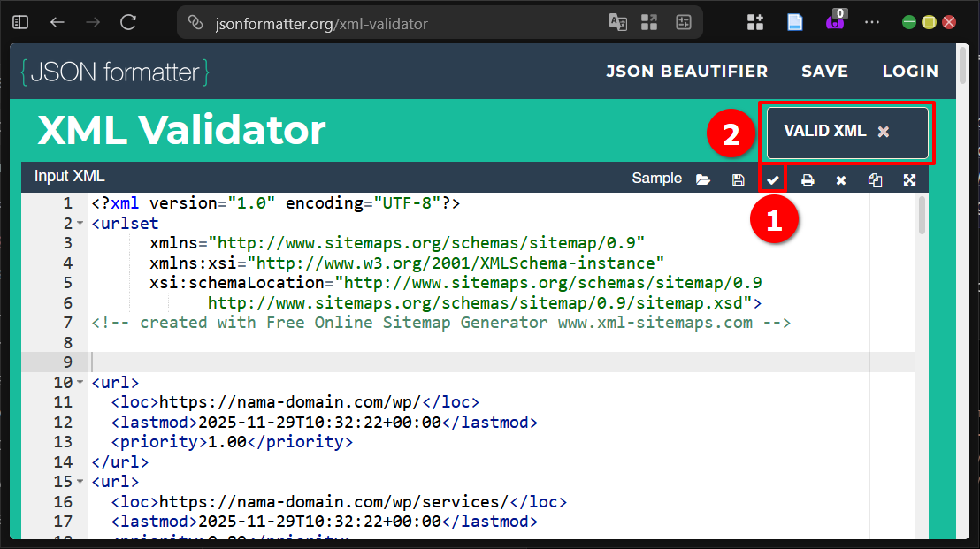Open the blue document icon in the toolbar
Screen dimensions: 980x549
click(794, 21)
